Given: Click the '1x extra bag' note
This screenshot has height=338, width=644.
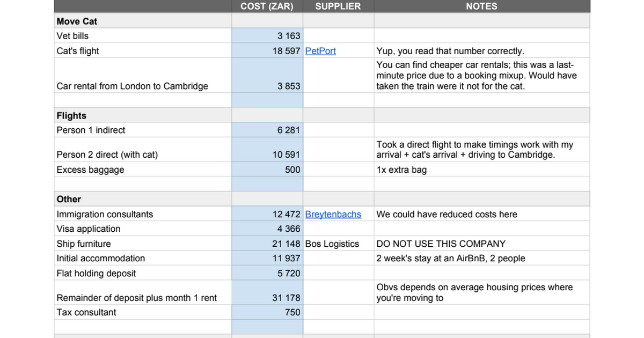Looking at the screenshot, I should 401,170.
